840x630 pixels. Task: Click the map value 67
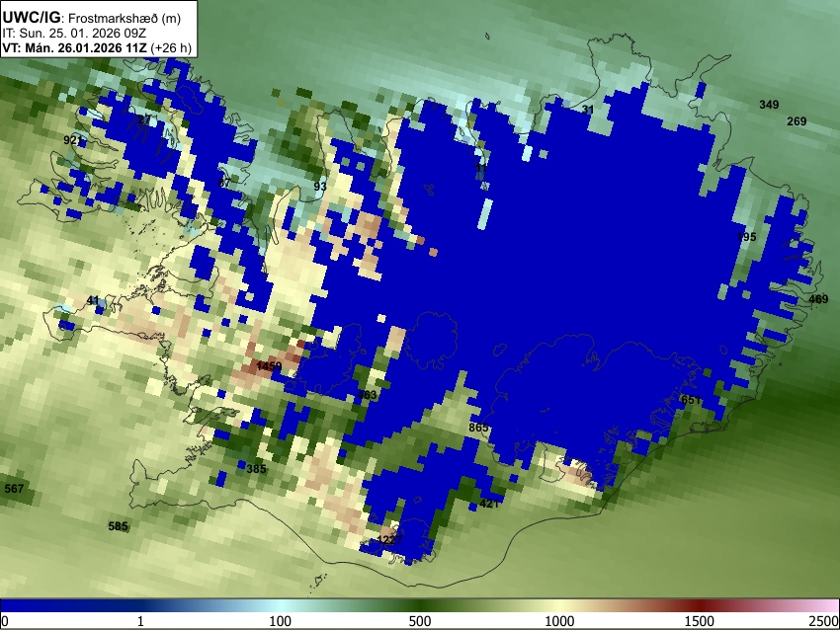224,183
